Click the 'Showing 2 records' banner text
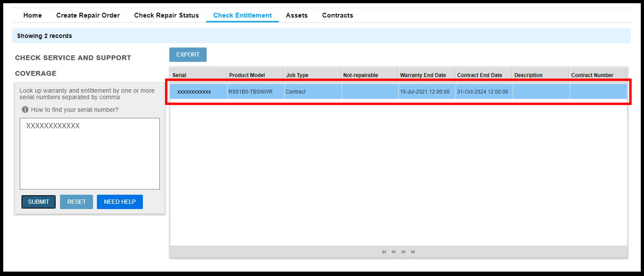This screenshot has width=644, height=276. coord(44,36)
